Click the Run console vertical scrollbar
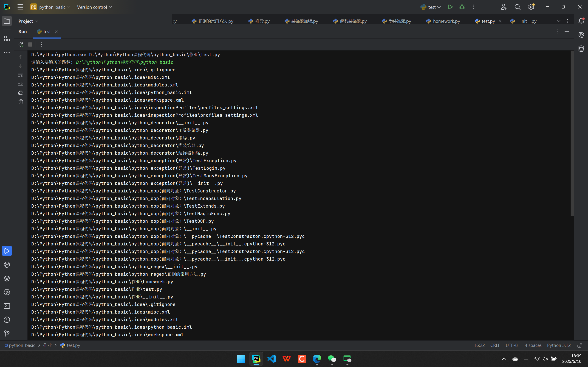This screenshot has width=588, height=367. pos(572,133)
